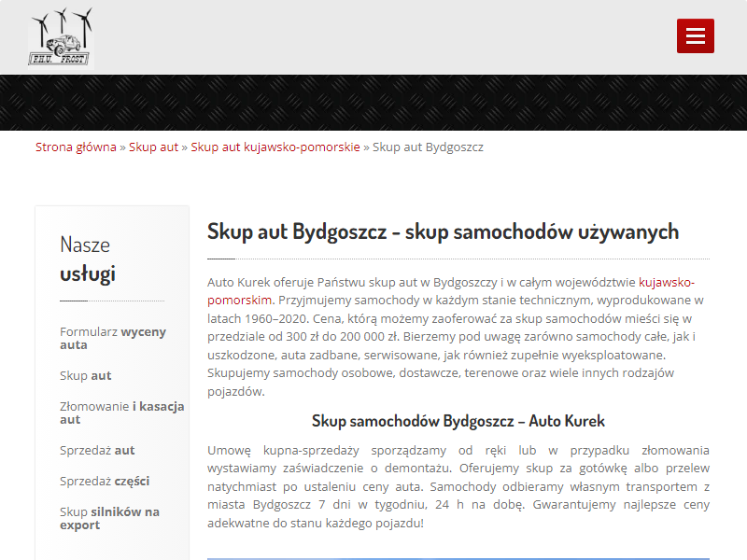Click the Skup aut Bydgoszcz breadcrumb text
Image resolution: width=747 pixels, height=560 pixels.
pyautogui.click(x=428, y=147)
